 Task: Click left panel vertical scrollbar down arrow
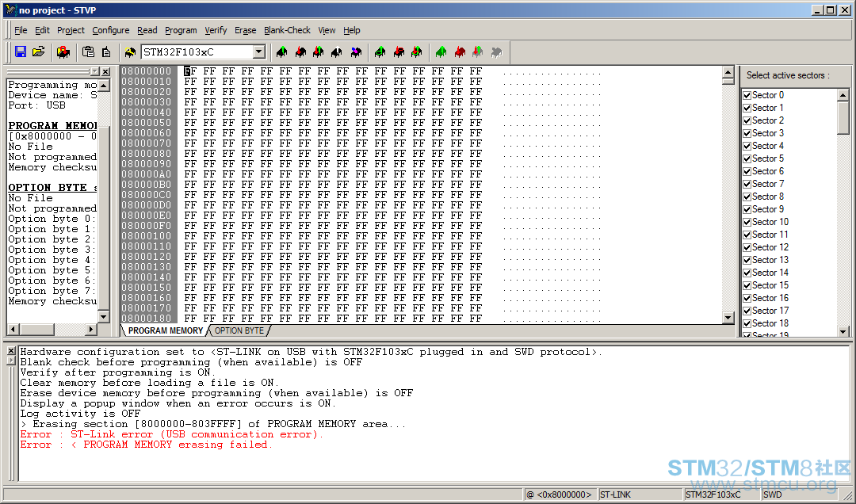103,317
